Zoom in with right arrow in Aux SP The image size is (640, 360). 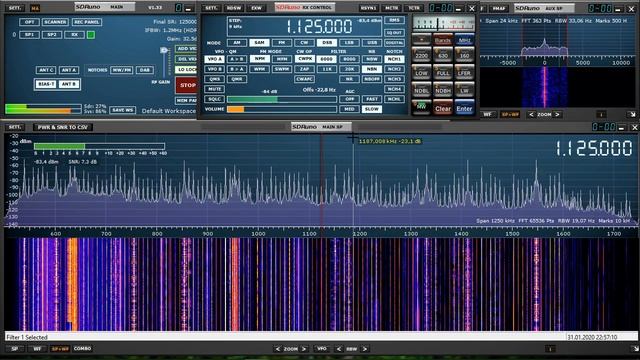557,115
